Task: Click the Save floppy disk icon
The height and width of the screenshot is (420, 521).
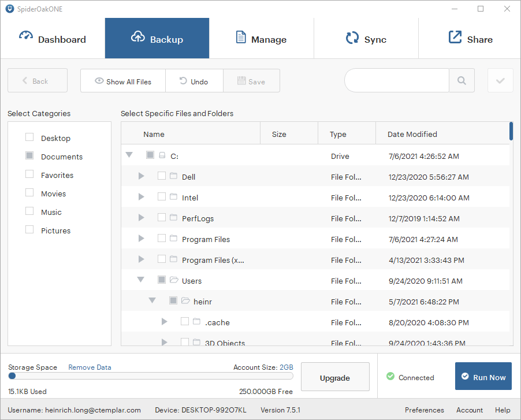Action: 241,80
